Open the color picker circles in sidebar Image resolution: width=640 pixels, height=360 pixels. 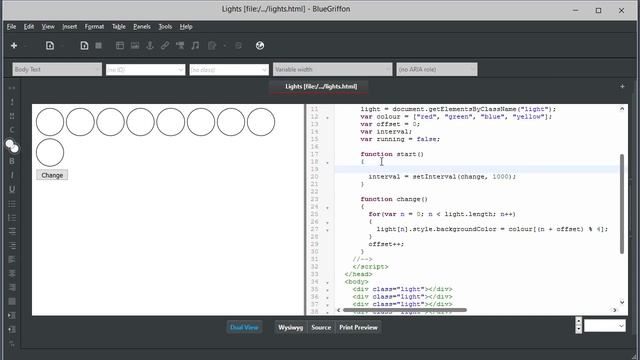coord(12,146)
